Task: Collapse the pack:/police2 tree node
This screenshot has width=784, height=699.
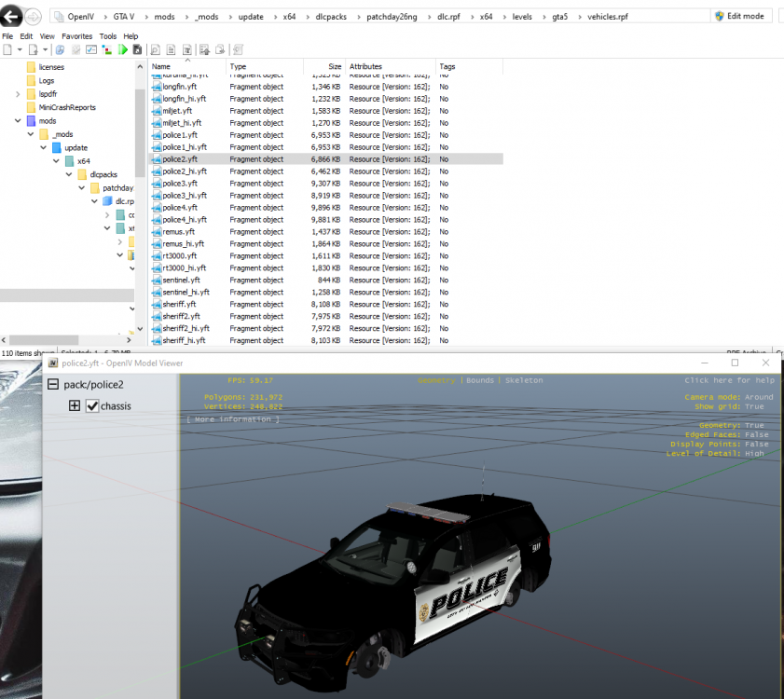Action: tap(54, 384)
